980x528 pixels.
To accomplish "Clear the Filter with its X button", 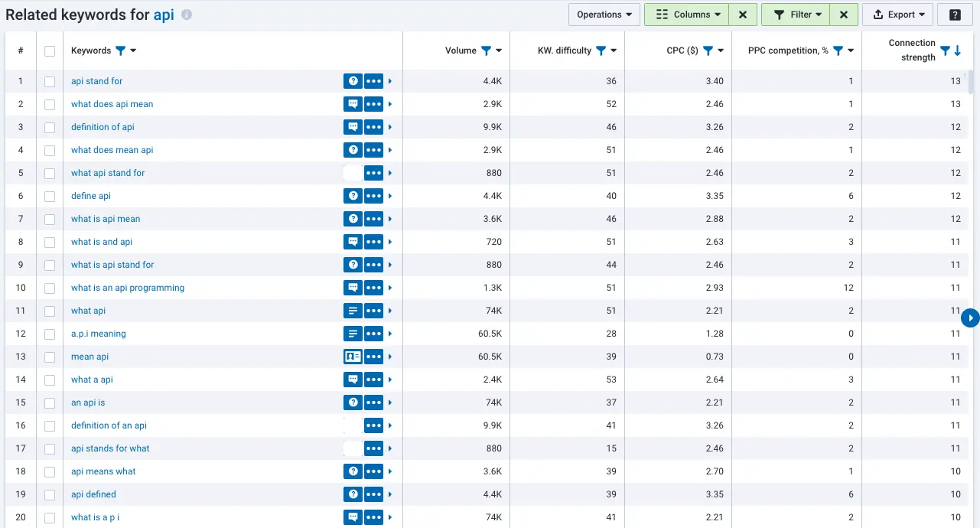I will pyautogui.click(x=844, y=15).
